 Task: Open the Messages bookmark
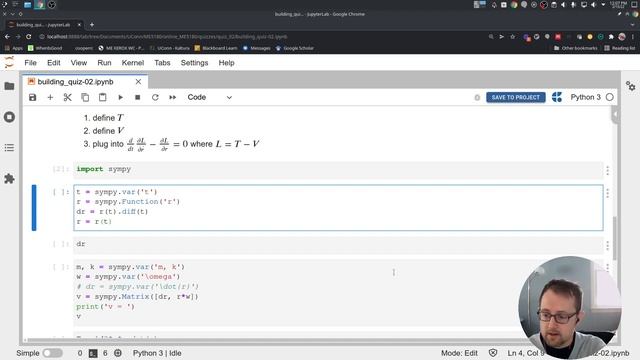256,48
